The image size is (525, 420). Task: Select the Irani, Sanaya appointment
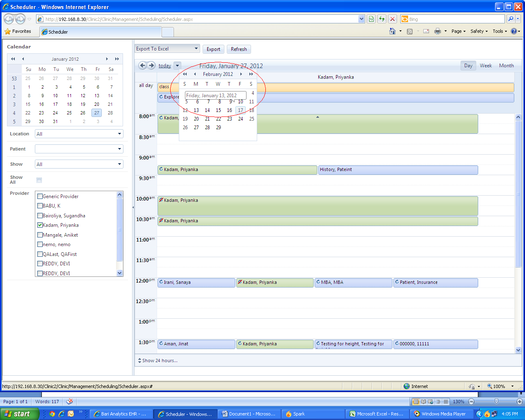pos(196,283)
